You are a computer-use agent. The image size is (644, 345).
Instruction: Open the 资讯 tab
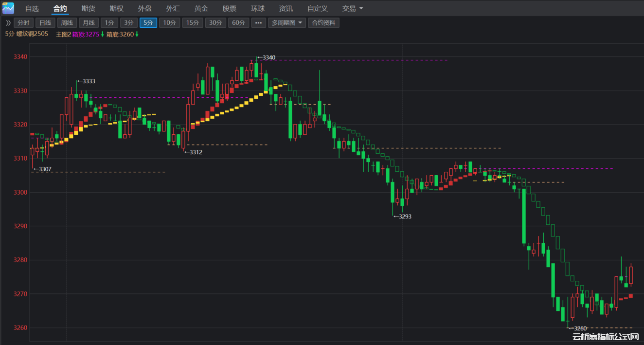tap(286, 8)
